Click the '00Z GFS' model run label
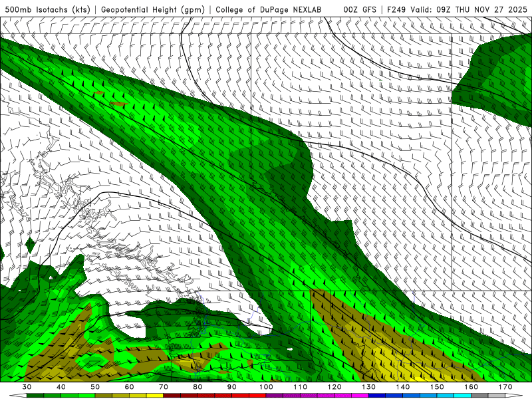 (360, 9)
